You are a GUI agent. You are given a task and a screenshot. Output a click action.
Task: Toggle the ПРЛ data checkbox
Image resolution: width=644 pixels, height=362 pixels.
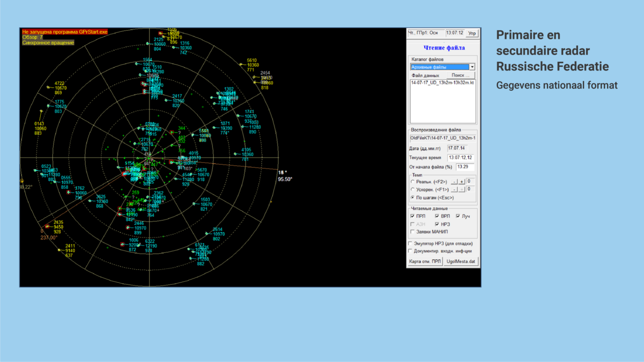tap(413, 216)
